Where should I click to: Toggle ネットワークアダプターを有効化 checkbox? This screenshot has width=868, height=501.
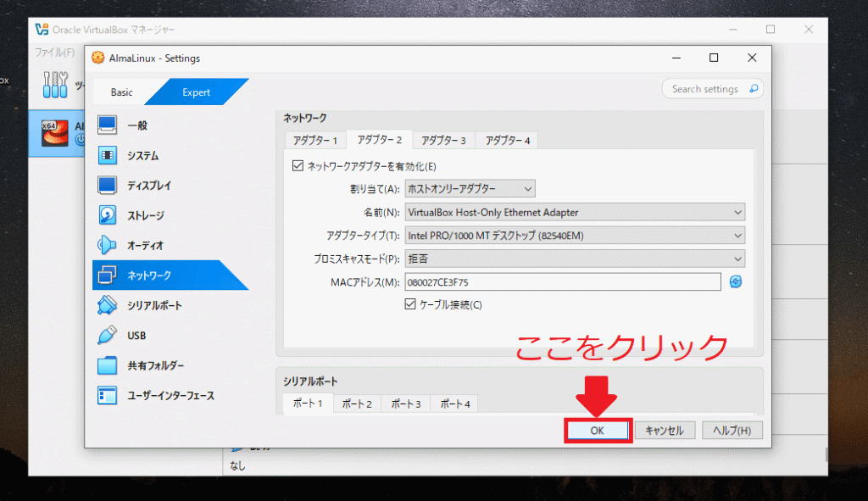298,165
